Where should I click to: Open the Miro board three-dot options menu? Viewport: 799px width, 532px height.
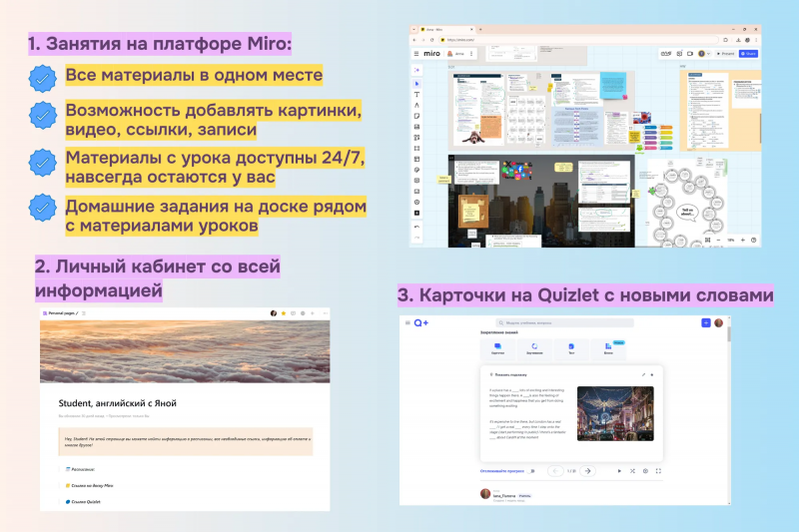(x=471, y=54)
